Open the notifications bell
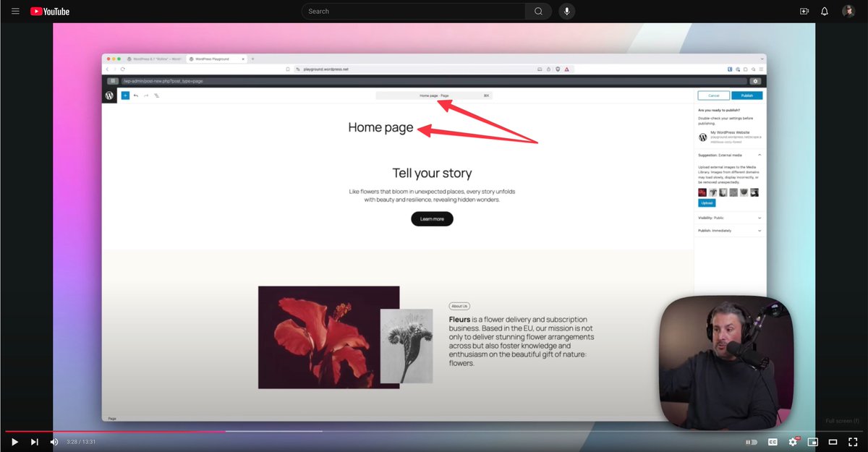The height and width of the screenshot is (452, 868). pos(825,11)
